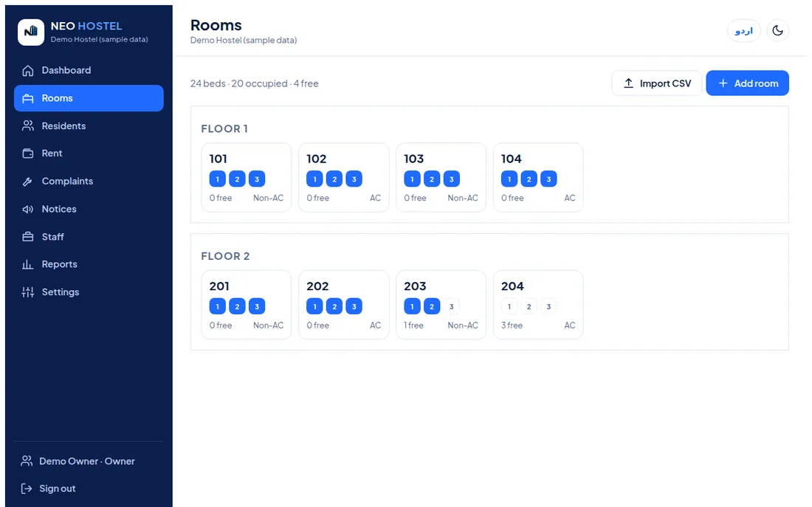Click the Rent wallet icon
This screenshot has height=507, width=812.
(28, 154)
